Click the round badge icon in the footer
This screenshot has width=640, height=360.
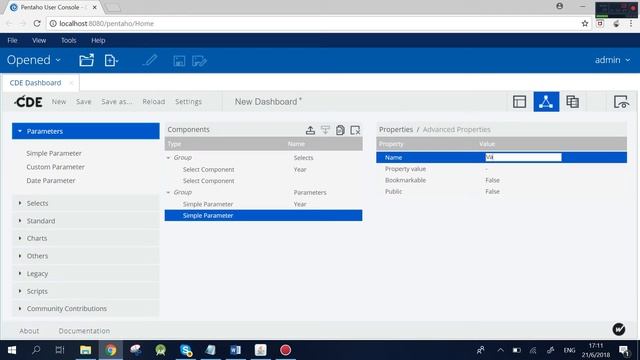click(619, 329)
